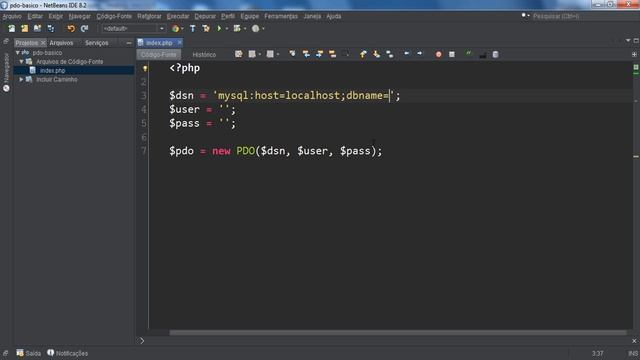Switch to the Projetos panel tab
Image resolution: width=640 pixels, height=360 pixels.
coord(27,43)
